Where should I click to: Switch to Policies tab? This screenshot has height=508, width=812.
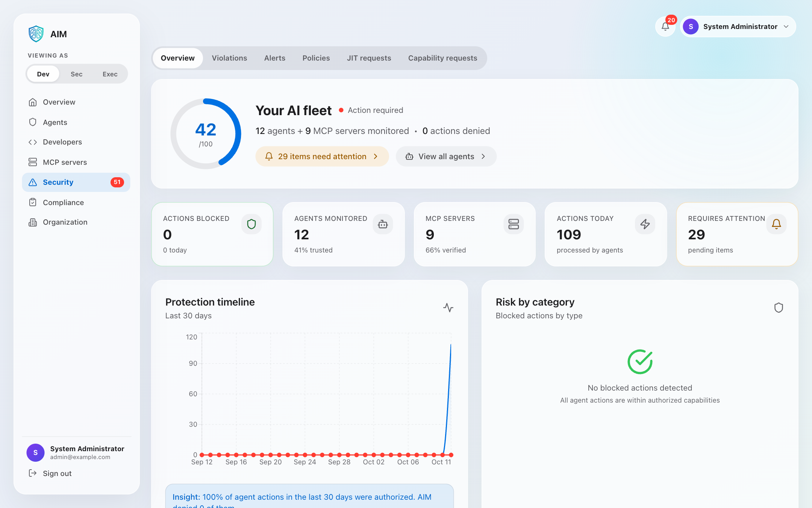click(x=316, y=58)
